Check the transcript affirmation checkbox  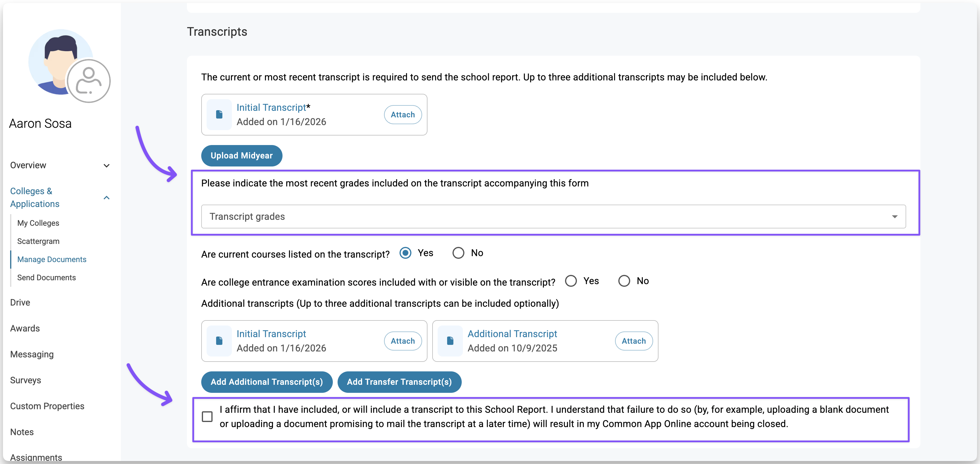click(207, 416)
